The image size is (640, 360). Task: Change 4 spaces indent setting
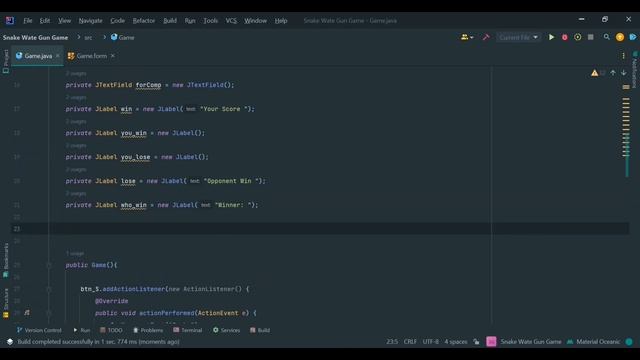pos(456,342)
